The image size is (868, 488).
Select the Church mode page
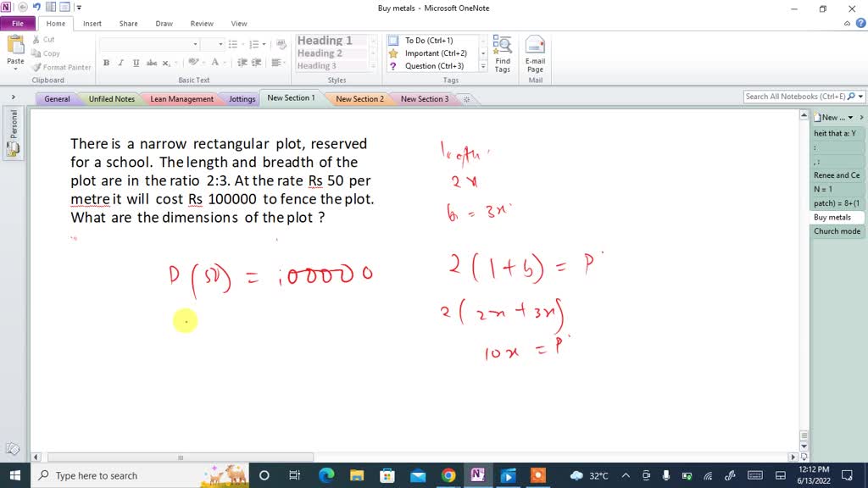pos(836,230)
